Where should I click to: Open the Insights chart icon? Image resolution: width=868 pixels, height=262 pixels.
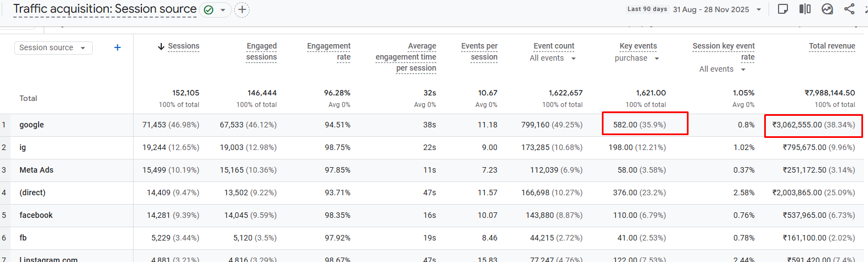(827, 9)
